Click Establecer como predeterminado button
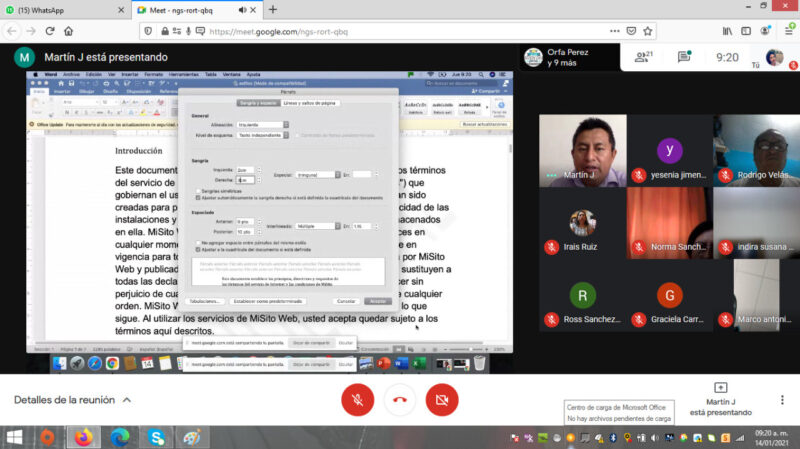 click(268, 301)
